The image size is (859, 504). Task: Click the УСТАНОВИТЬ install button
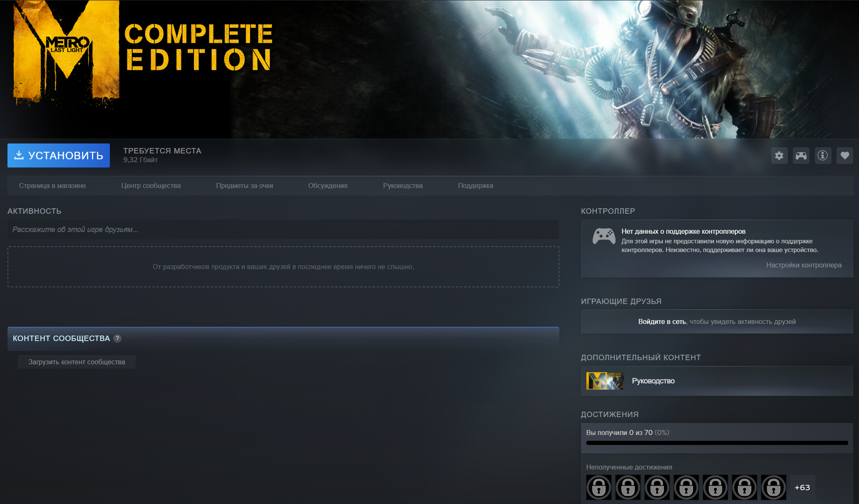click(59, 156)
